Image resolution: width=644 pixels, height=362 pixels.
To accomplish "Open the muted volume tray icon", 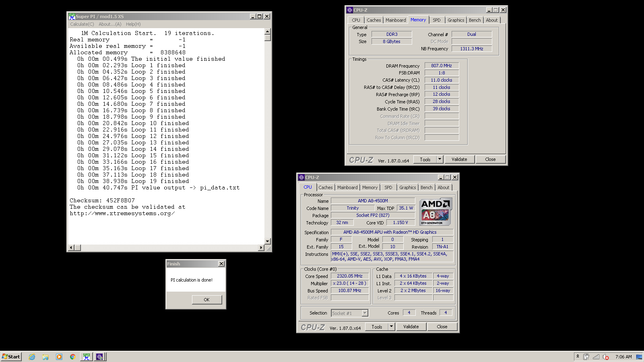I will (x=606, y=357).
